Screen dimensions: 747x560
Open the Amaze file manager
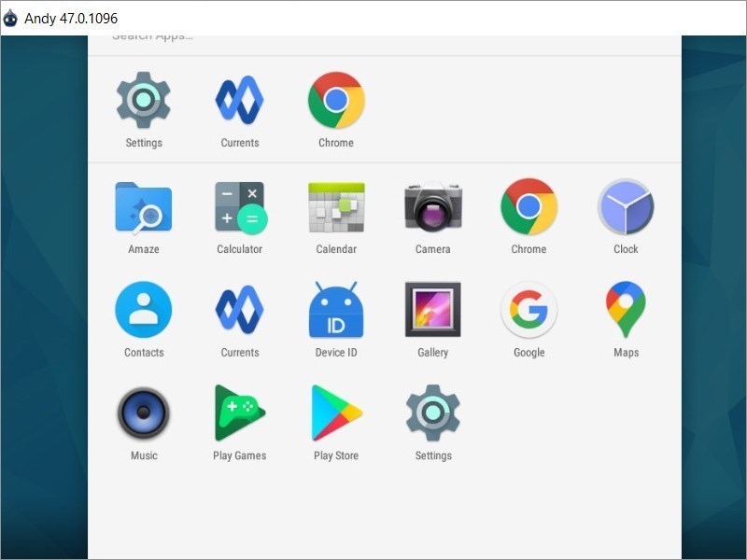point(143,207)
